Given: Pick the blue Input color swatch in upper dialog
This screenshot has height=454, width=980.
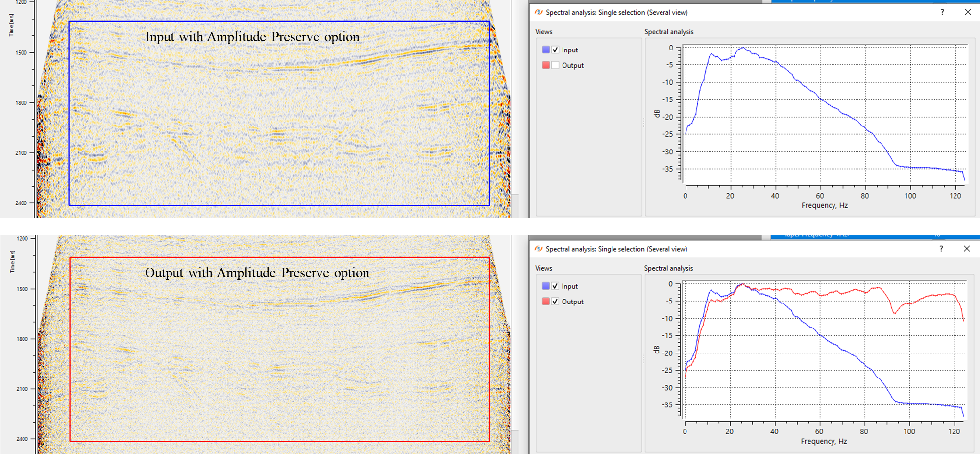Looking at the screenshot, I should click(x=546, y=50).
